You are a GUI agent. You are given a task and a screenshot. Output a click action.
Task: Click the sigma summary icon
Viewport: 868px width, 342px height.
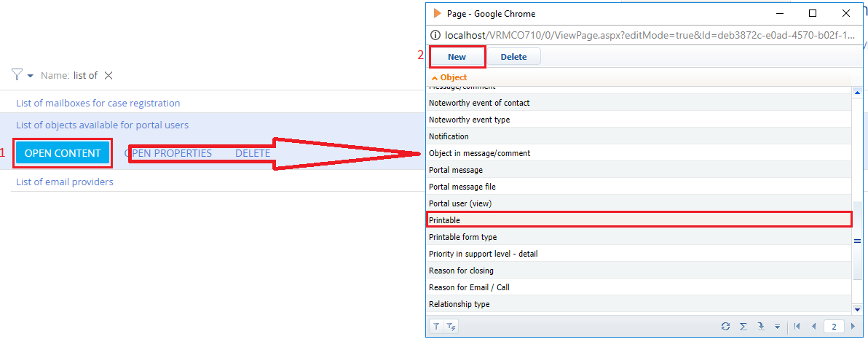coord(743,327)
